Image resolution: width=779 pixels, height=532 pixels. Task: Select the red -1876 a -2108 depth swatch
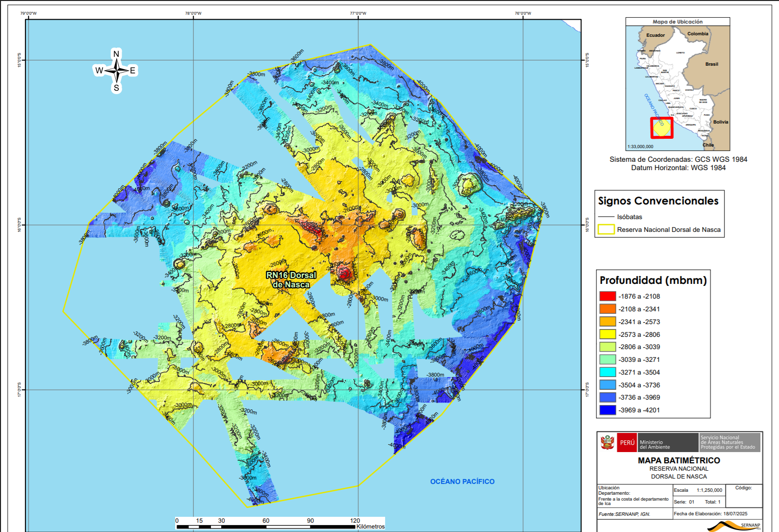607,296
